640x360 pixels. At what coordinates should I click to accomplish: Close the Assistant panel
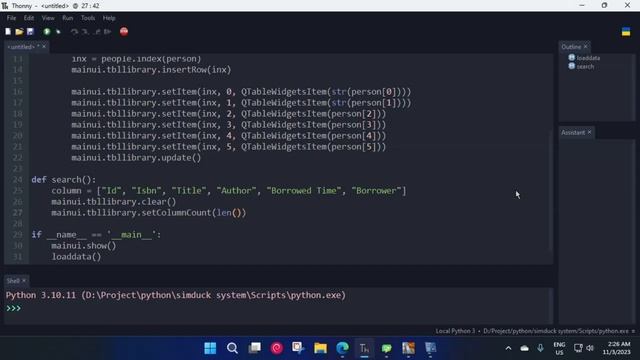click(589, 132)
